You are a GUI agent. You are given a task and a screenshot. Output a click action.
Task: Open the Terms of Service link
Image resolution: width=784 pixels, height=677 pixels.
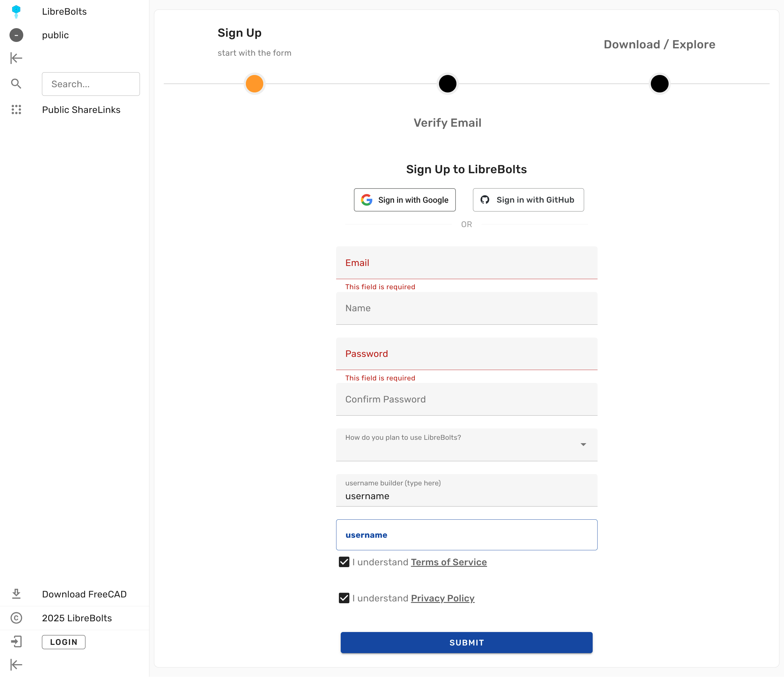coord(449,562)
